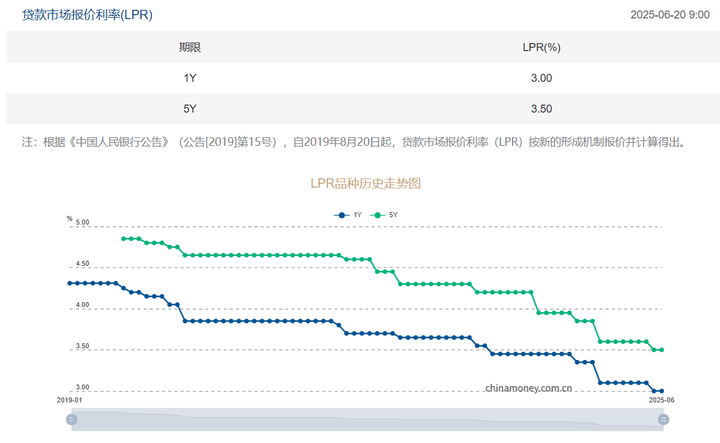Click the 5.00 y-axis label
720x443 pixels.
point(82,223)
